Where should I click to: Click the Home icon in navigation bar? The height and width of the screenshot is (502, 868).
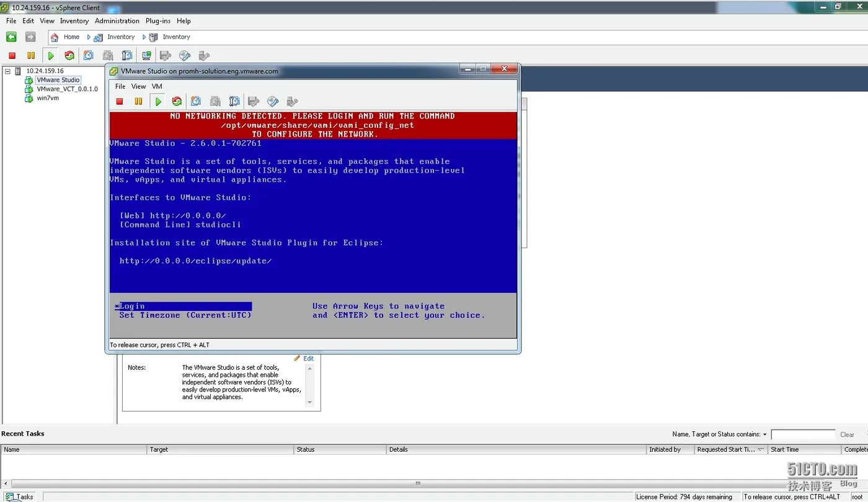[55, 37]
